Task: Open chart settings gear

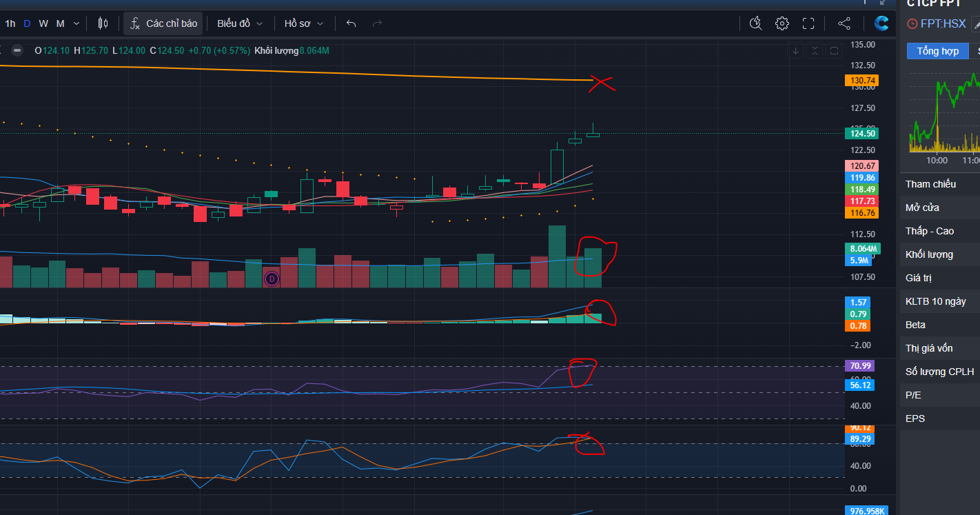Action: point(782,23)
